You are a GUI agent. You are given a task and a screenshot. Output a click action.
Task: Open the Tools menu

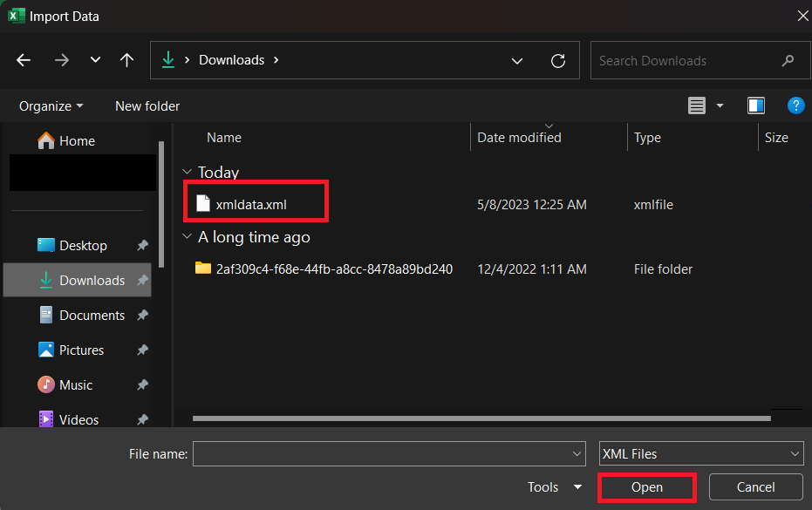[x=554, y=487]
